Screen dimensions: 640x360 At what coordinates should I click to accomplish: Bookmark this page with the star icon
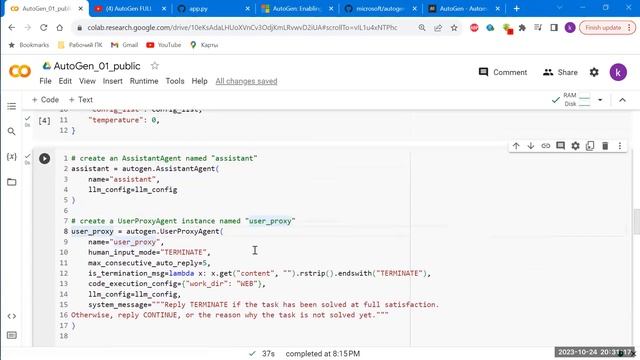[454, 28]
